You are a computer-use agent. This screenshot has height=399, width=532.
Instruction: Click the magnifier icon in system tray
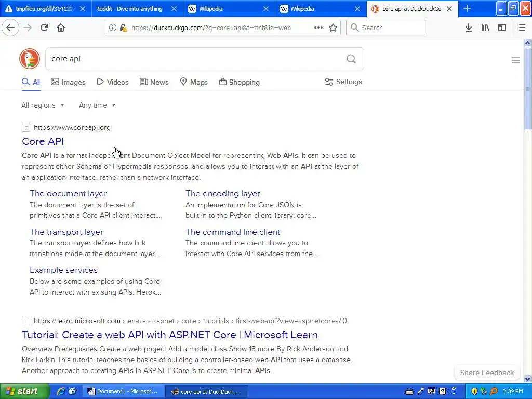(494, 391)
